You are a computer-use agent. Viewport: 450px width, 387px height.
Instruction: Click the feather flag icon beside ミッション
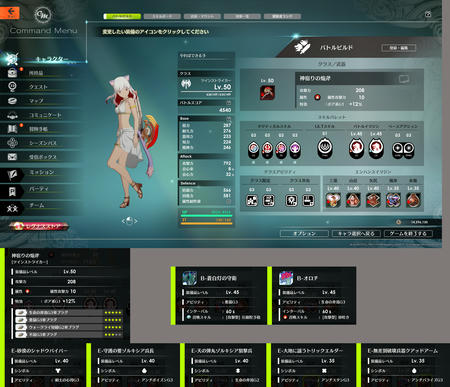click(x=12, y=175)
